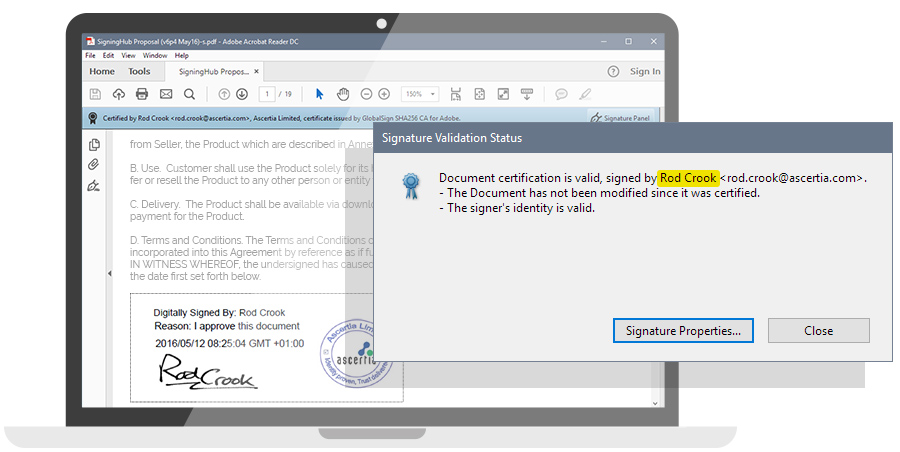
Task: Open the Find text magnifier icon
Action: (x=189, y=94)
